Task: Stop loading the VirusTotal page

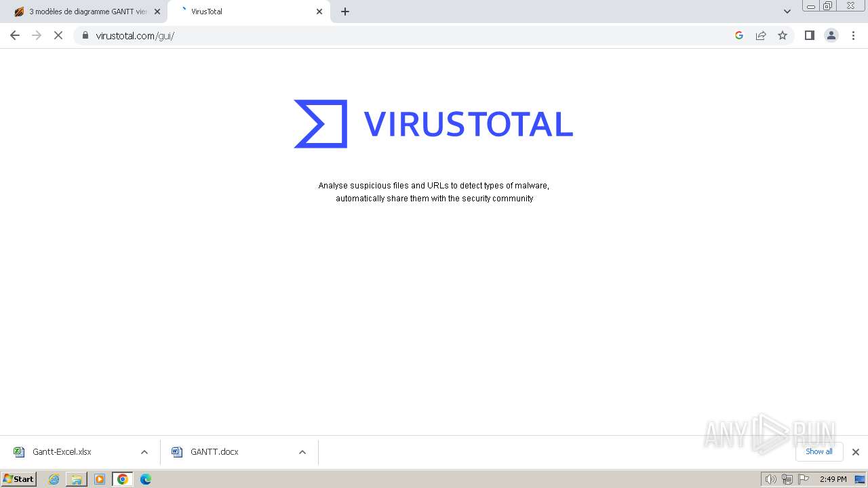Action: click(x=58, y=35)
